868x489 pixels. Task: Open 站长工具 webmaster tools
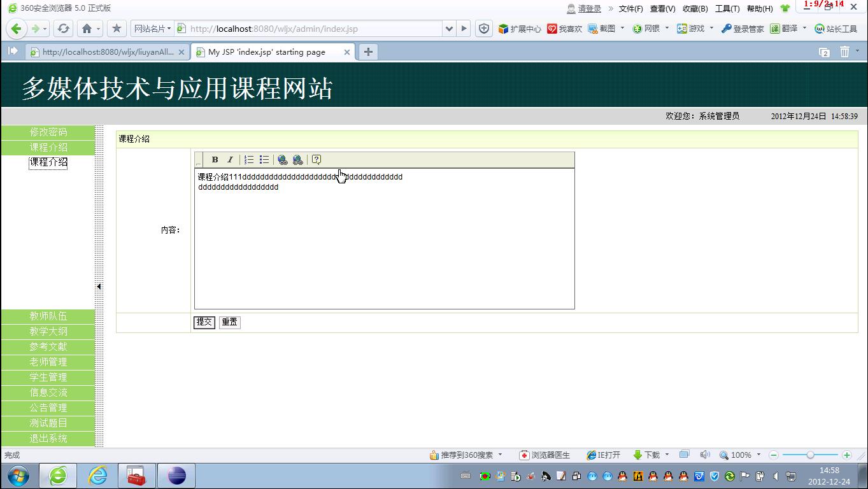[x=836, y=29]
